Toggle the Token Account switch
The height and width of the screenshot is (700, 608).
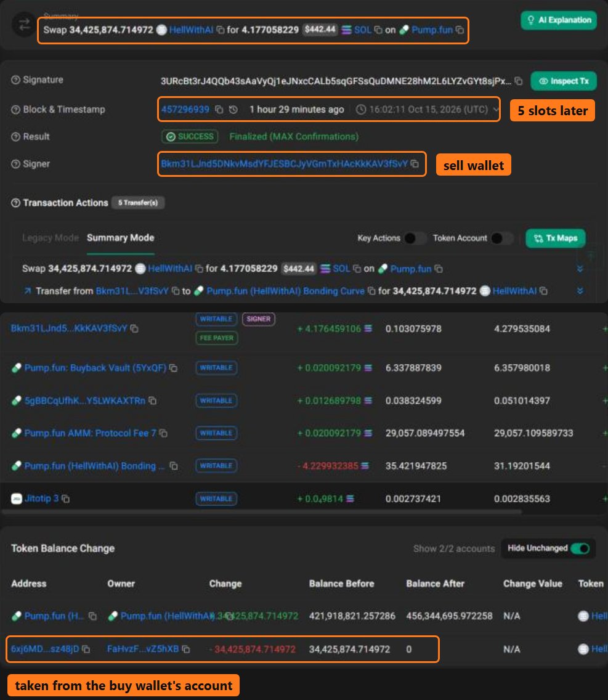pos(502,238)
